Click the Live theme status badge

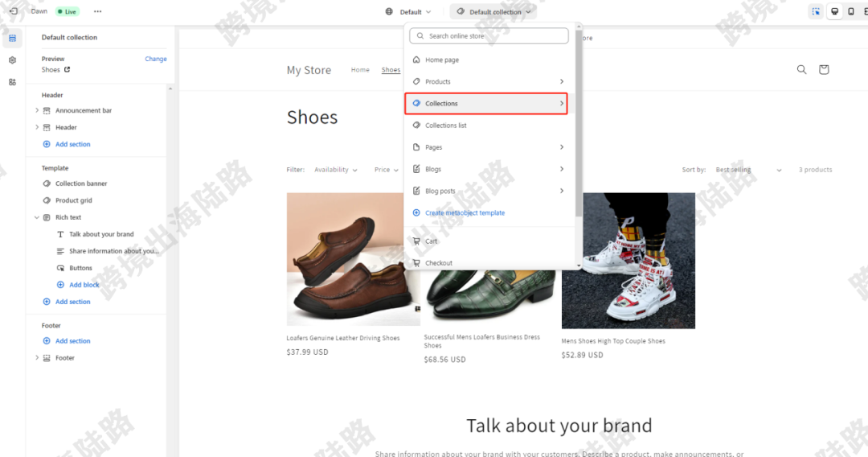tap(68, 11)
